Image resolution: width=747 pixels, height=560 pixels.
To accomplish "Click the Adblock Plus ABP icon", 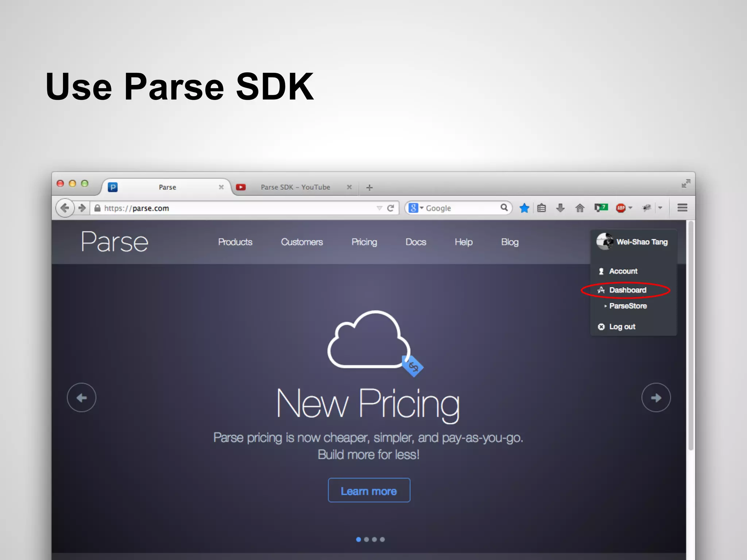I will click(x=621, y=208).
